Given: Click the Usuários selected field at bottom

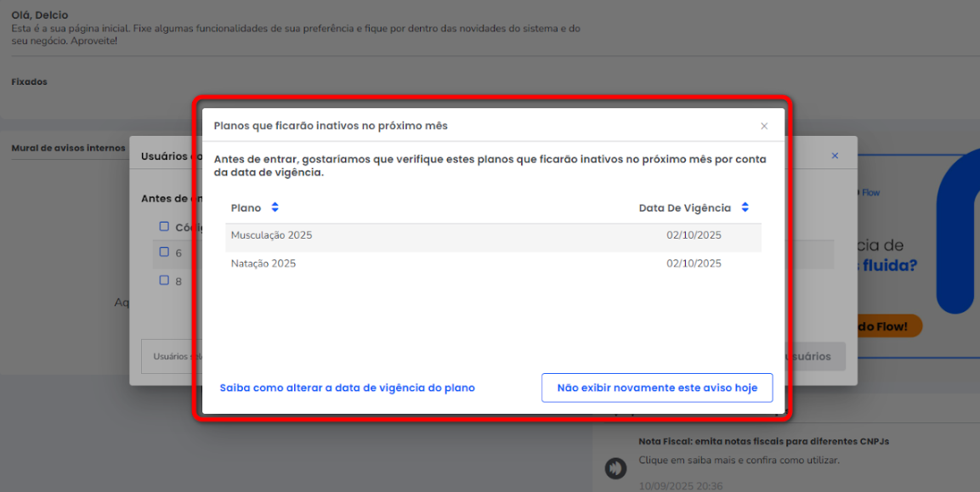Looking at the screenshot, I should [x=166, y=357].
